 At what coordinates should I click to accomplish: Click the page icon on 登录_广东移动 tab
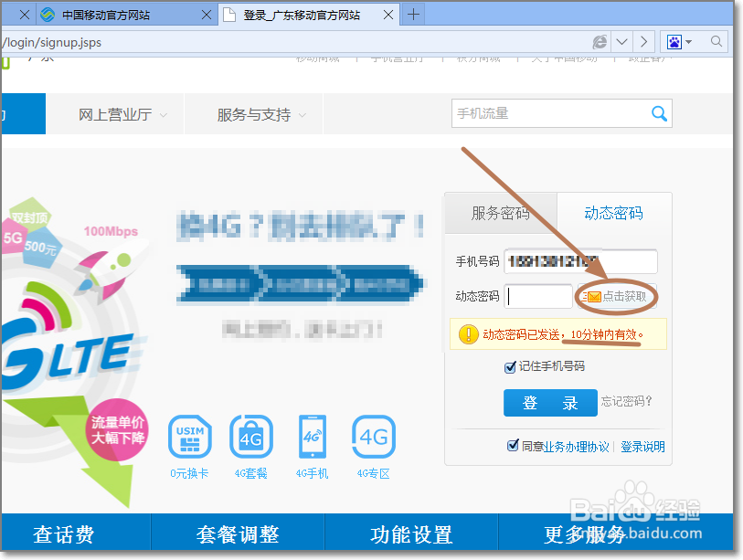[229, 16]
